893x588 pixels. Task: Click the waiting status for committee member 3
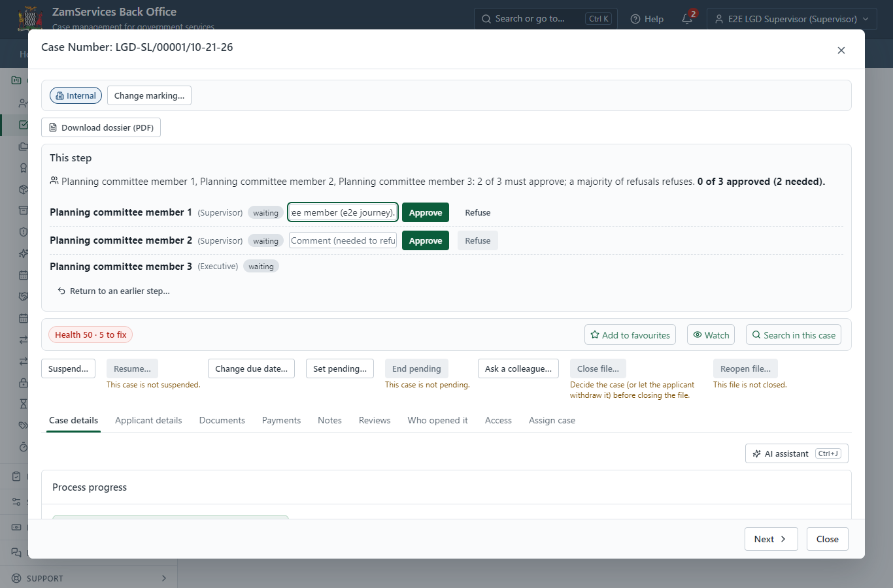(261, 266)
